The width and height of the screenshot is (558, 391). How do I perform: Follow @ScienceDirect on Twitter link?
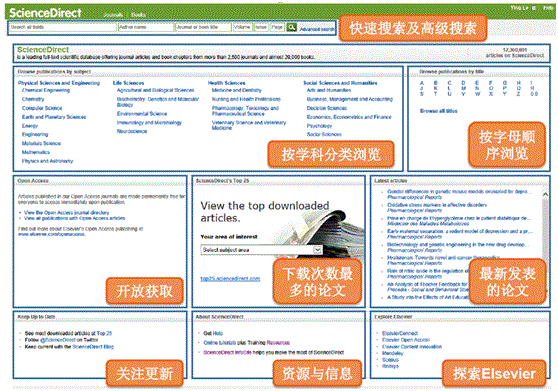(58, 340)
